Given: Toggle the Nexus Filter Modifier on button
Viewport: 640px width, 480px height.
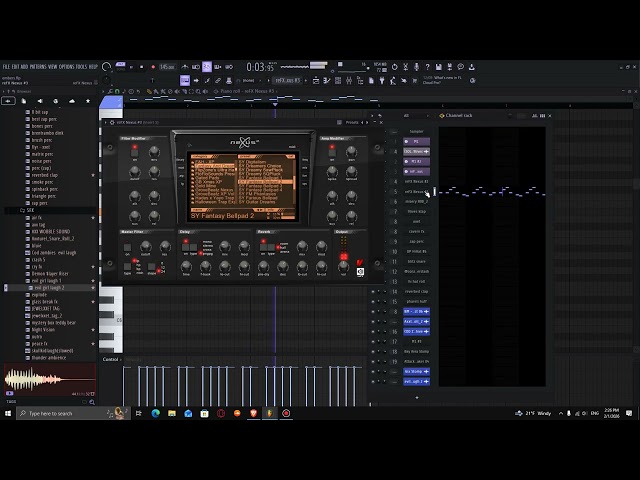Looking at the screenshot, I should click(134, 153).
